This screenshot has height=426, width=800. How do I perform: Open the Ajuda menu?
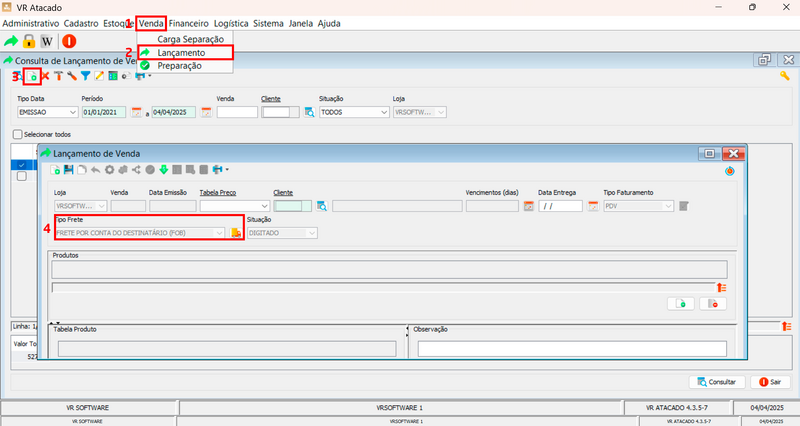click(x=329, y=23)
